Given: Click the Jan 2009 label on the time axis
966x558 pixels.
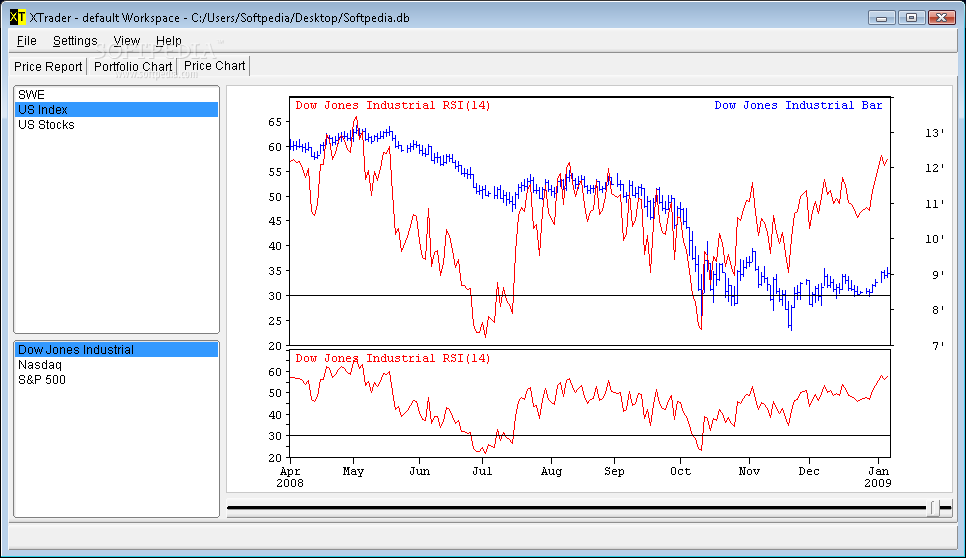Looking at the screenshot, I should tap(878, 477).
